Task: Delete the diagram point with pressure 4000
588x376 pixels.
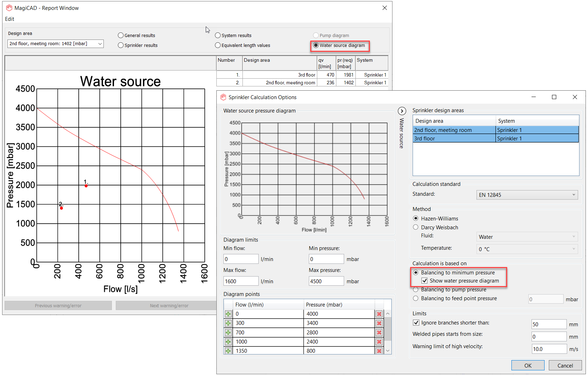Action: click(379, 314)
